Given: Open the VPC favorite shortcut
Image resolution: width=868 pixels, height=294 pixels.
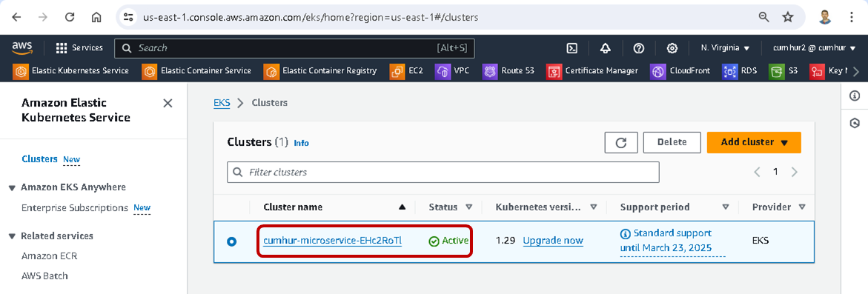Looking at the screenshot, I should pos(452,71).
